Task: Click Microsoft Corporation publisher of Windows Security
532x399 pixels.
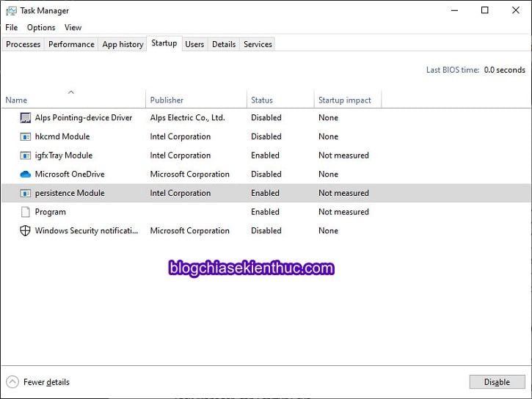Action: click(x=189, y=231)
